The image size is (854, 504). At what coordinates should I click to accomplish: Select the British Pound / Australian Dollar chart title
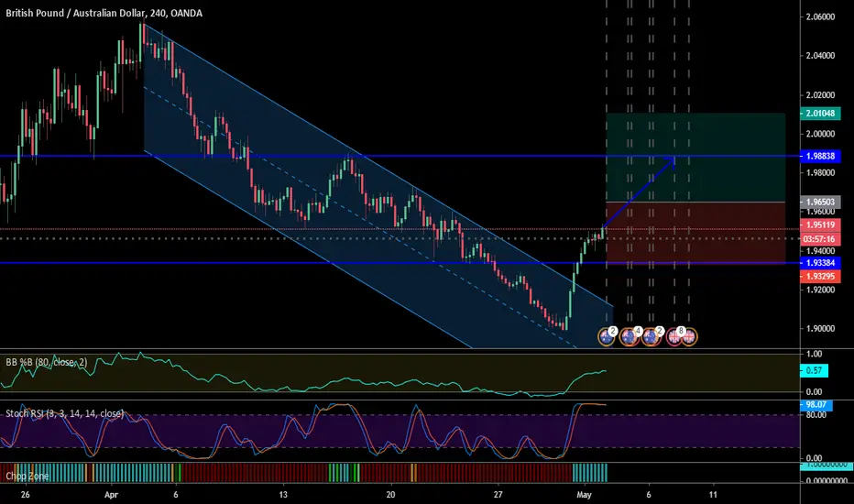(x=104, y=13)
